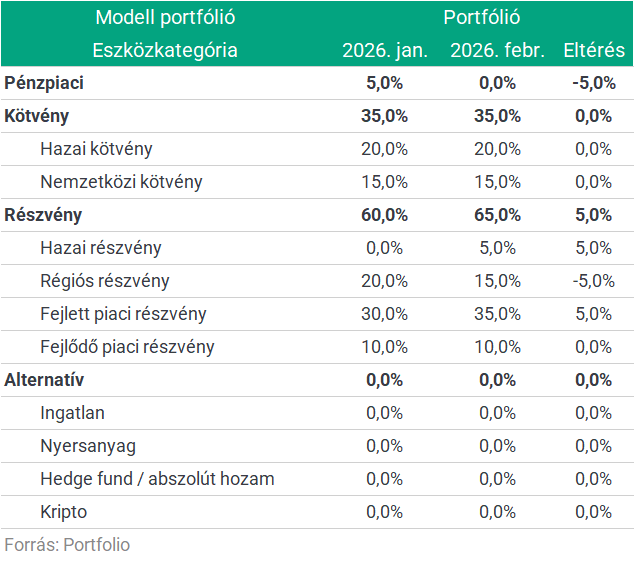Click the 2026. jan. column header

[x=385, y=50]
